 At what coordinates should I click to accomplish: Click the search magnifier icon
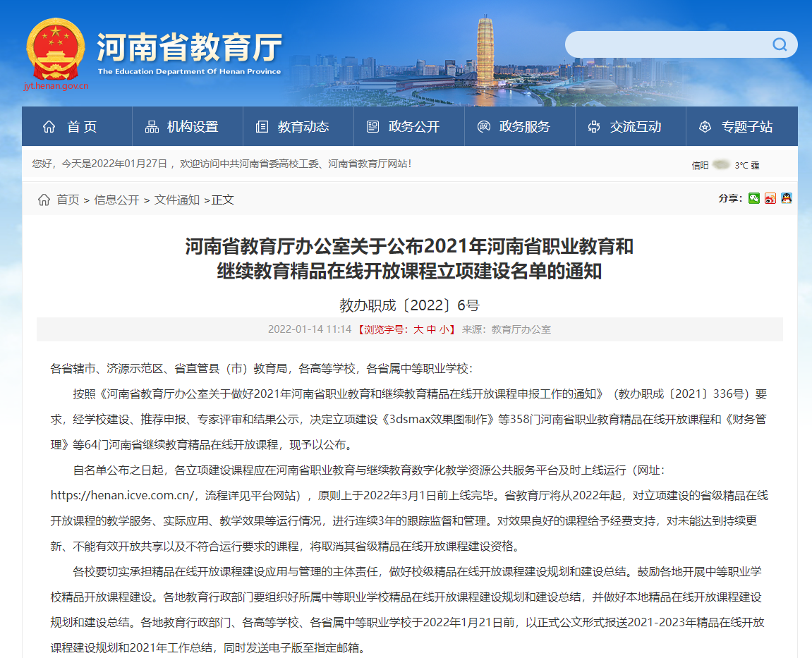tap(780, 44)
